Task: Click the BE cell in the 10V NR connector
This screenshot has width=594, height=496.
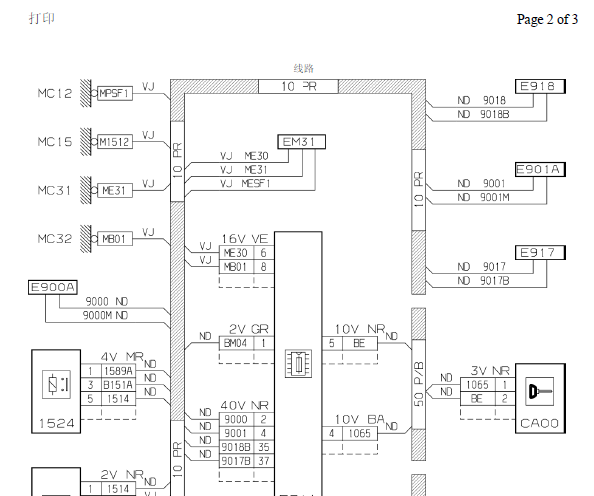Action: click(360, 343)
